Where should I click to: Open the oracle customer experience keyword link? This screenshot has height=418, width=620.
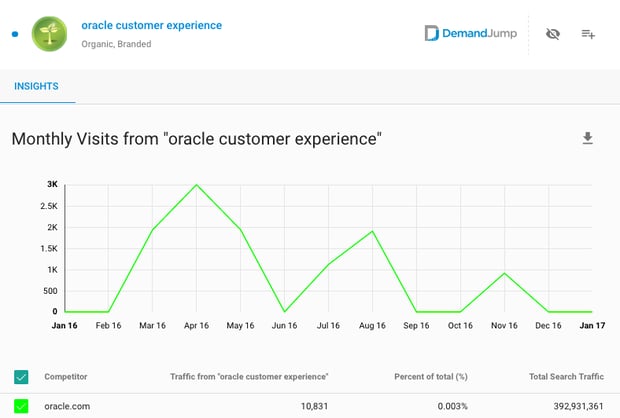[x=151, y=25]
